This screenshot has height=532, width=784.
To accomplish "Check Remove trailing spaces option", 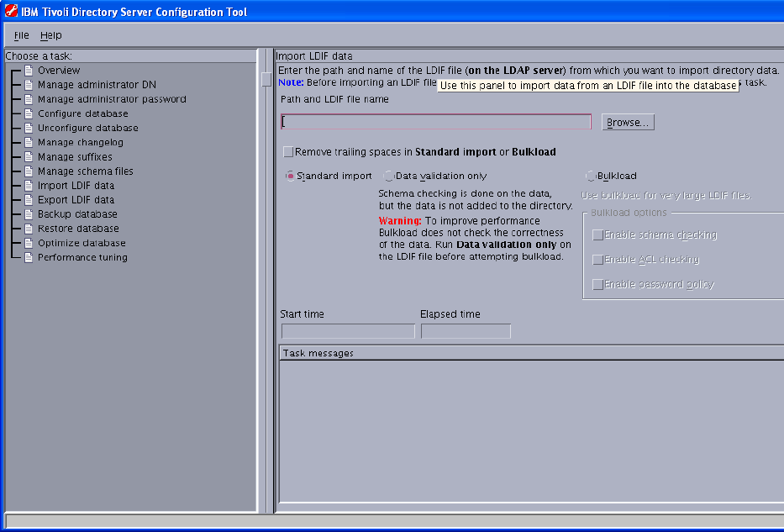I will tap(288, 151).
